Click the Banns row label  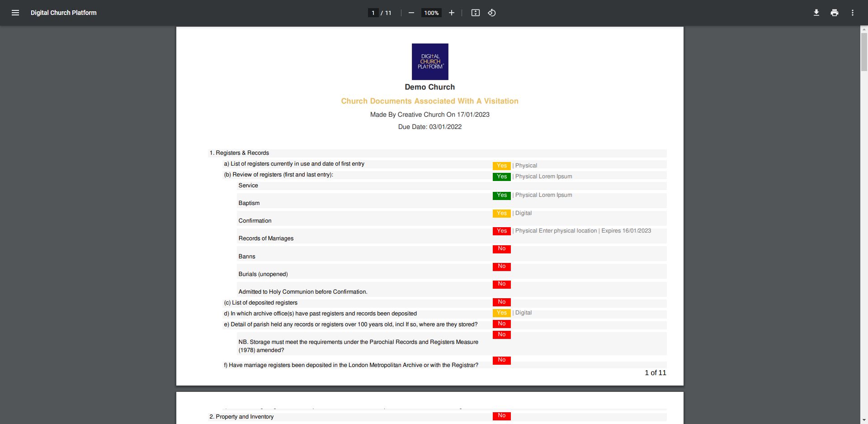coord(247,257)
